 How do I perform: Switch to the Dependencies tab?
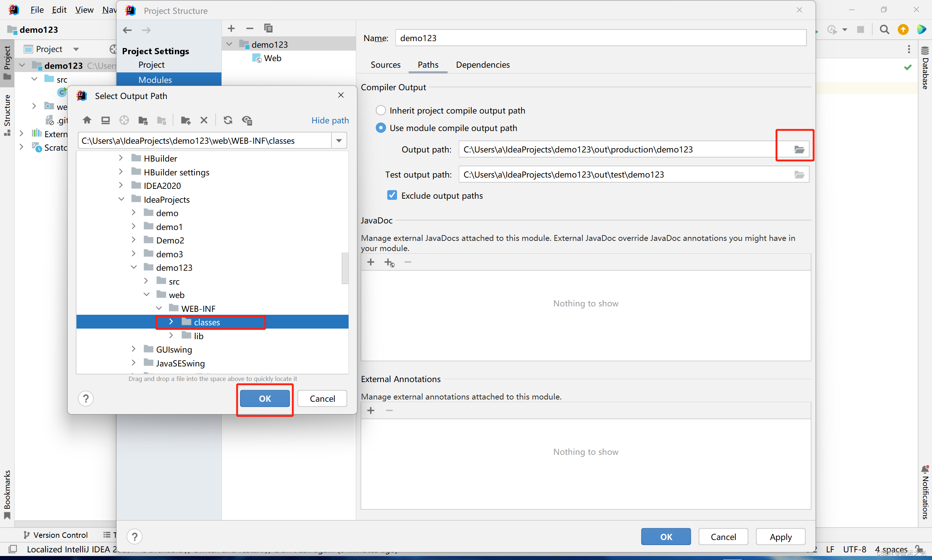pos(483,64)
